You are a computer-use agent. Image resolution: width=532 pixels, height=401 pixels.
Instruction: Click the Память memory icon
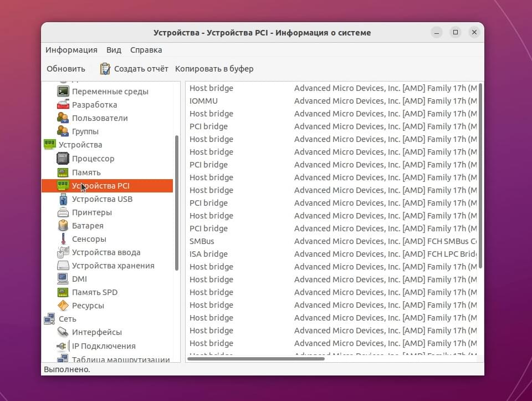coord(63,172)
